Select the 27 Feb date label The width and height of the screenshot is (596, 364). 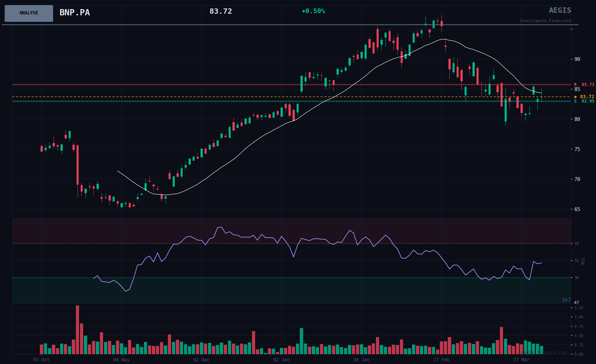click(x=441, y=360)
